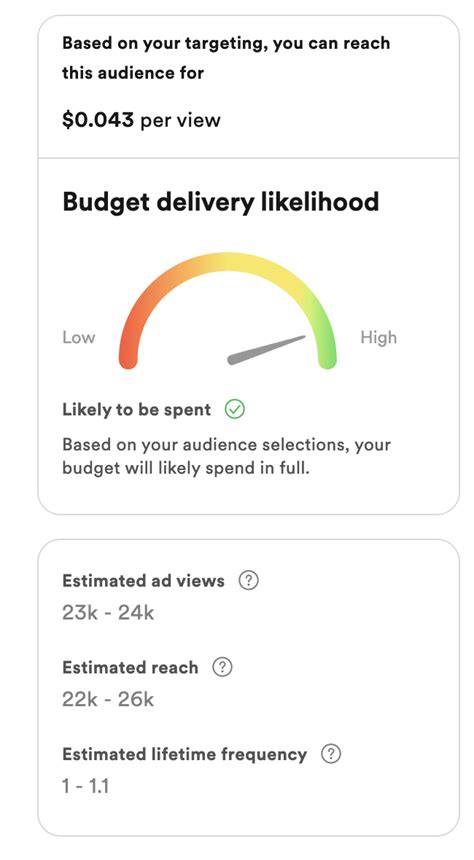Viewport: 474px width, 860px height.
Task: Click the Estimated ad views label
Action: point(143,580)
